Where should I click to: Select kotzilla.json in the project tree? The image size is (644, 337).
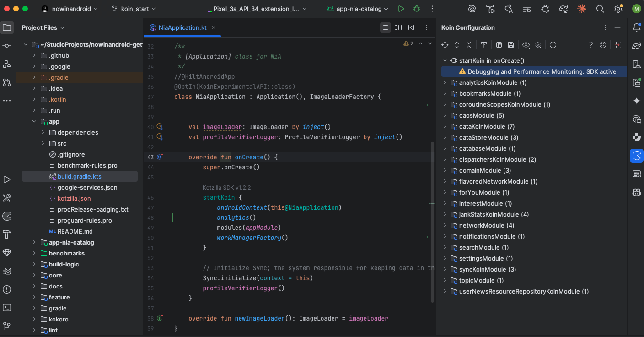click(74, 198)
